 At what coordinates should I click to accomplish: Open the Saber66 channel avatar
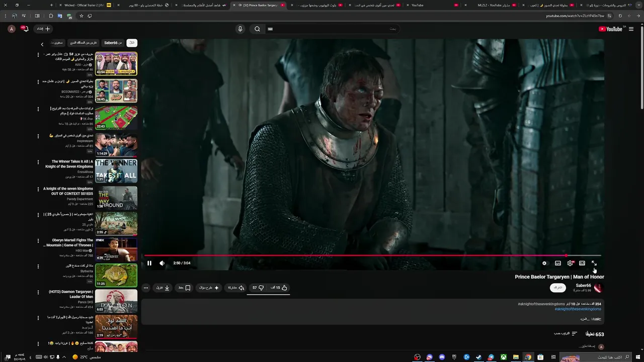(598, 288)
